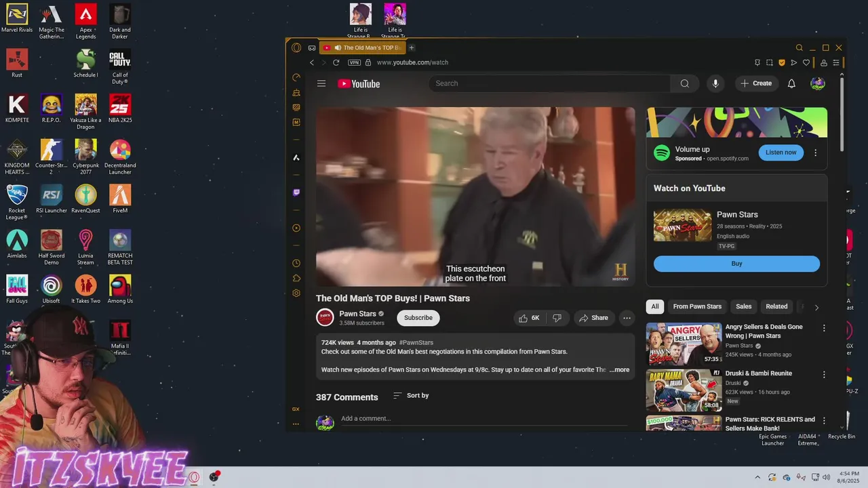Open YouTube notifications bell
The image size is (868, 488).
(791, 83)
